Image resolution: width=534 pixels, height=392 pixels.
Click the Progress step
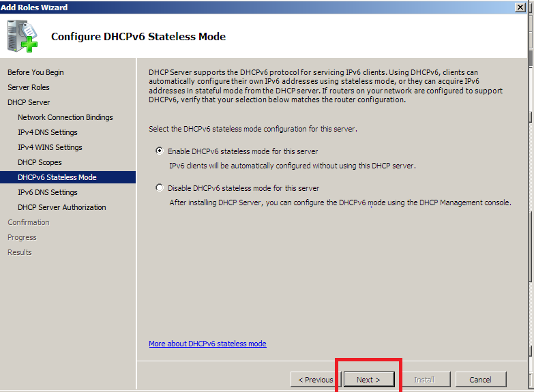(22, 237)
